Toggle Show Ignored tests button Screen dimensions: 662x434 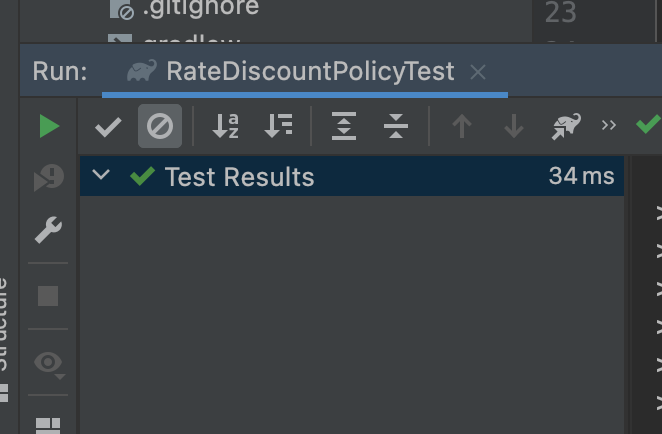(x=160, y=126)
